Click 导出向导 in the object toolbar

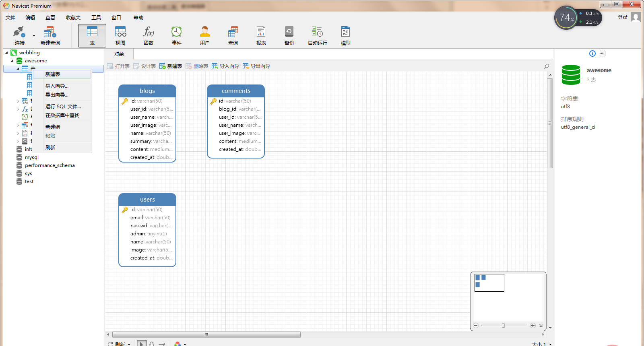(257, 66)
